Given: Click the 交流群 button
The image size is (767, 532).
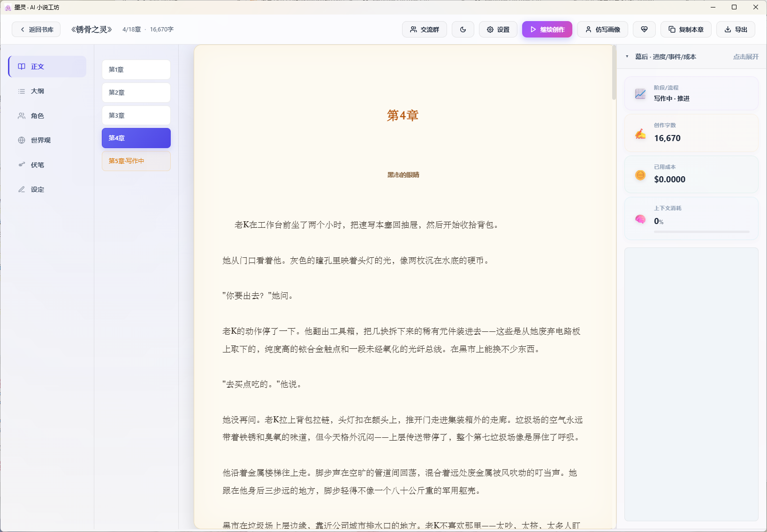Looking at the screenshot, I should click(425, 30).
